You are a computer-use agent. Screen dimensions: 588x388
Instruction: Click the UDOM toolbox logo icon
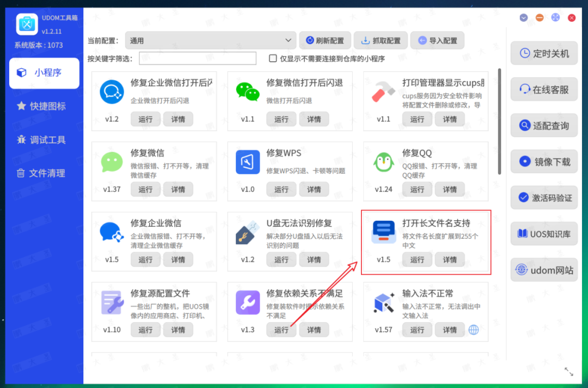pos(27,24)
